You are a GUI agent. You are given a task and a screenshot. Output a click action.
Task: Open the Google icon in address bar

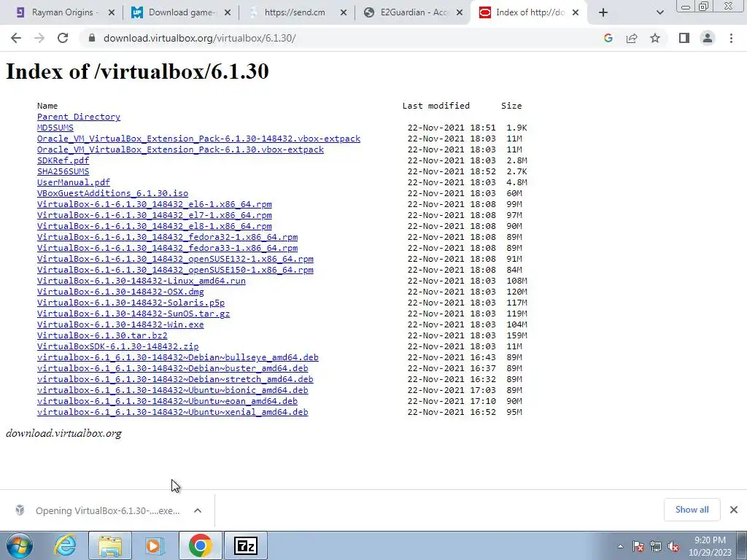[x=608, y=38]
